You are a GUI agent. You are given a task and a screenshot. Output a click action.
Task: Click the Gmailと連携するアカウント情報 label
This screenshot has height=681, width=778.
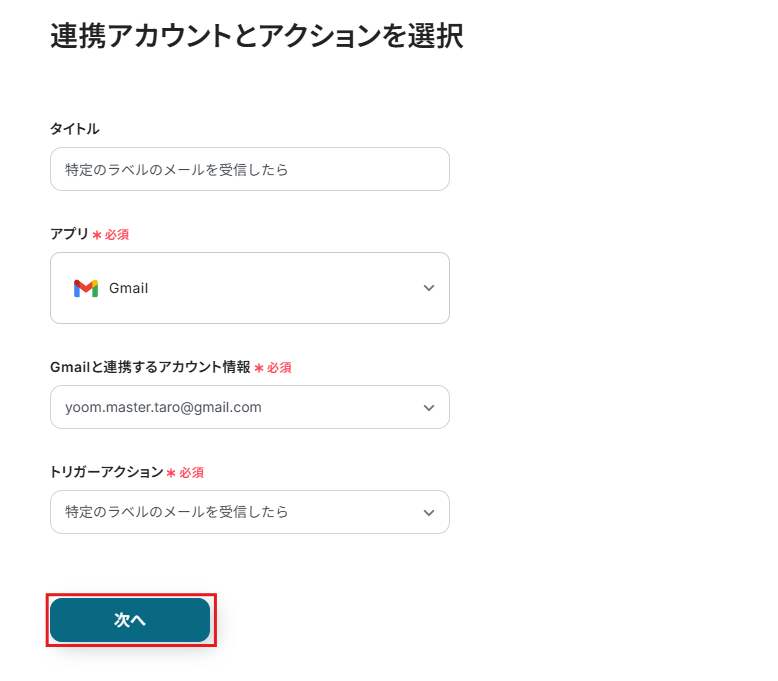150,367
